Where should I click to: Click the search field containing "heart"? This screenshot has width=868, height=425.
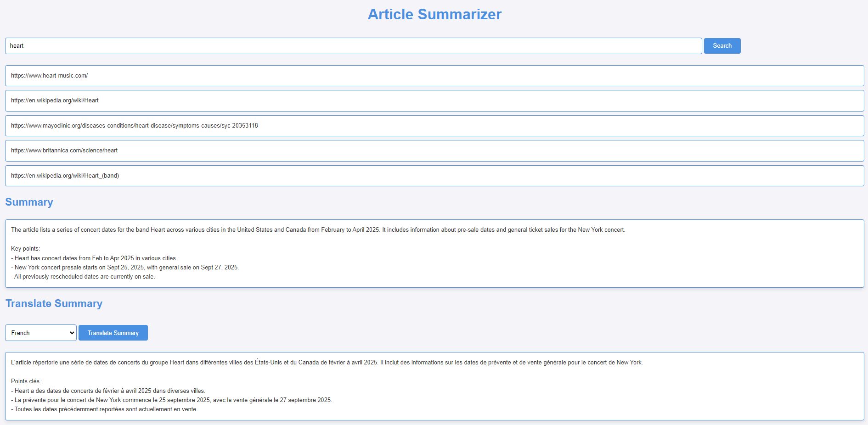coord(353,46)
